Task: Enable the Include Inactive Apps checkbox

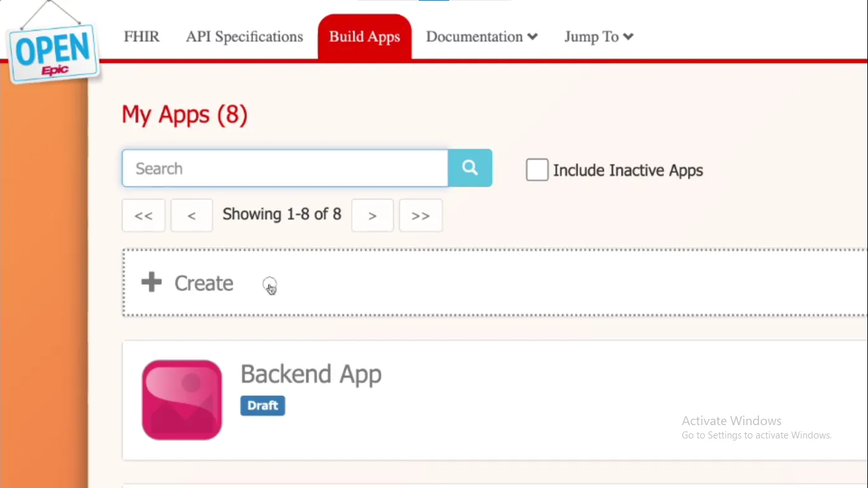Action: tap(537, 169)
